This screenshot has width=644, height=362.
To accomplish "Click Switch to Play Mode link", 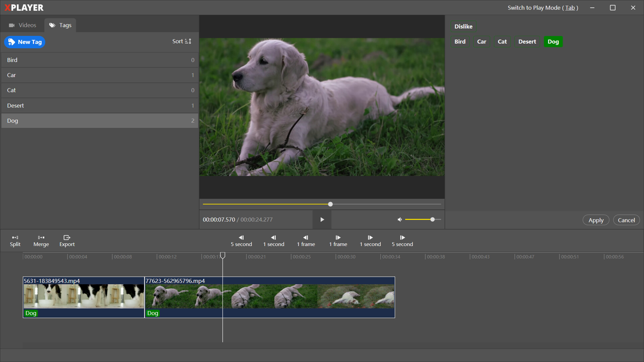I will [x=542, y=8].
